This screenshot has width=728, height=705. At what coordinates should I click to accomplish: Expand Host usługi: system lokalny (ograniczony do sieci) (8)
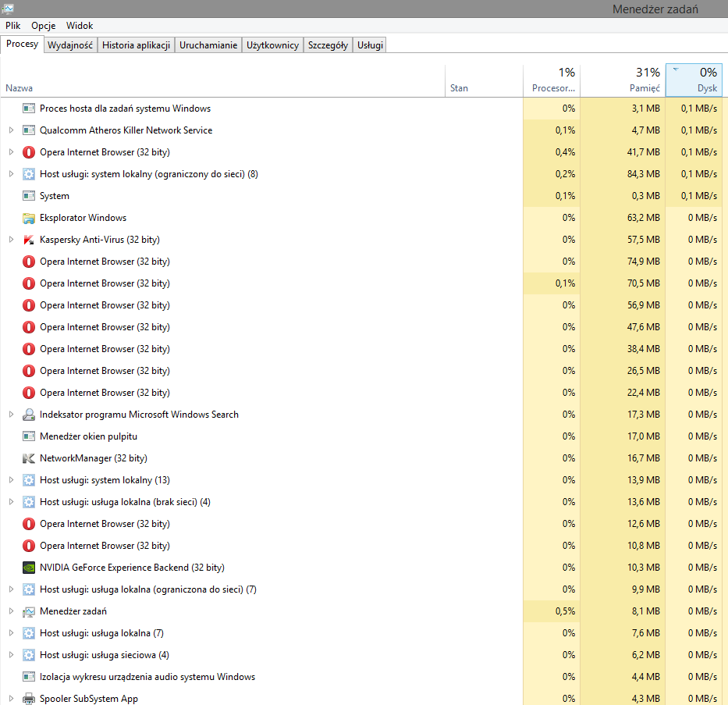(11, 173)
